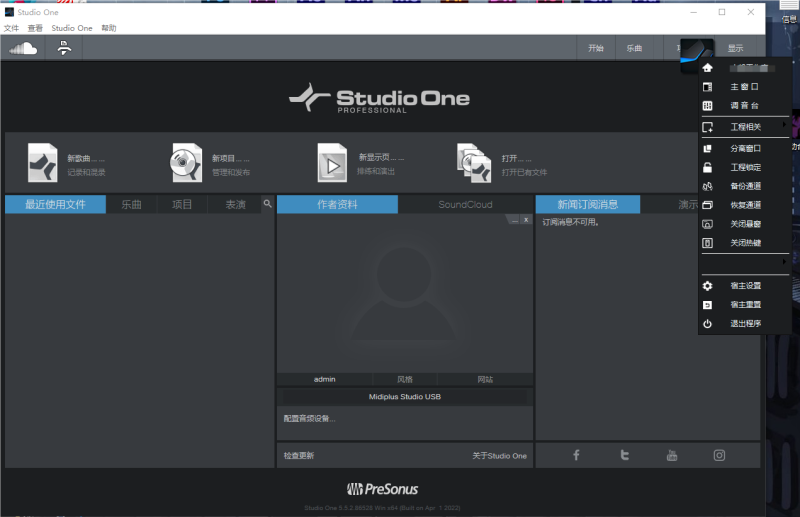
Task: Switch to 作者资料 tab
Action: pos(337,204)
